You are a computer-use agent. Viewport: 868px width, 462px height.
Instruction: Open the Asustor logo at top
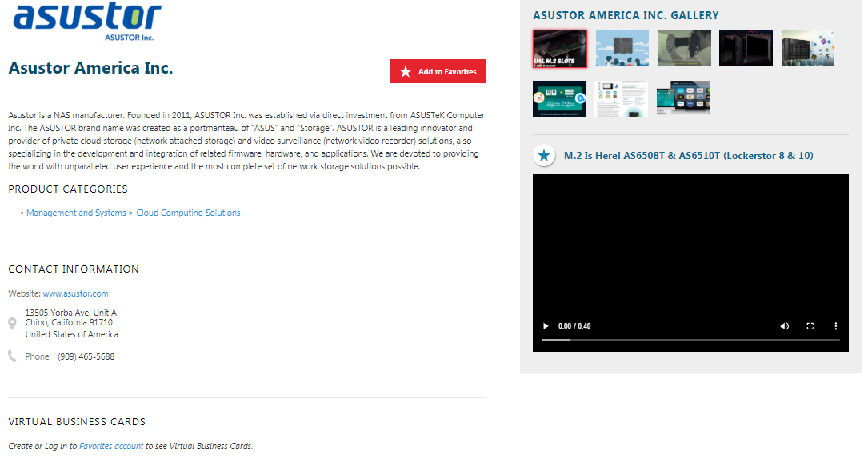click(87, 22)
